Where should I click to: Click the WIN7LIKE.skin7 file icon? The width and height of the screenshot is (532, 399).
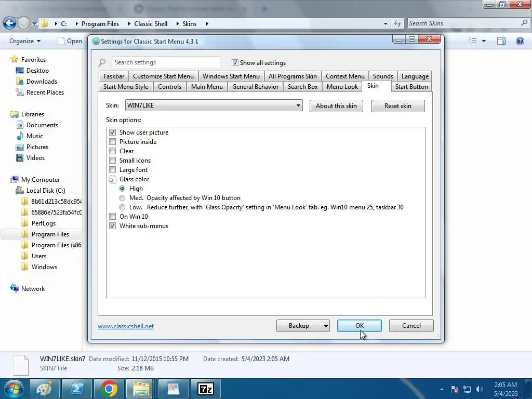pos(21,365)
